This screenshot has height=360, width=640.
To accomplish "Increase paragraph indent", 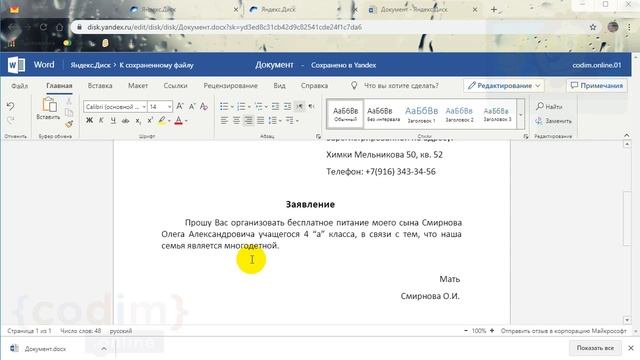I will [287, 107].
